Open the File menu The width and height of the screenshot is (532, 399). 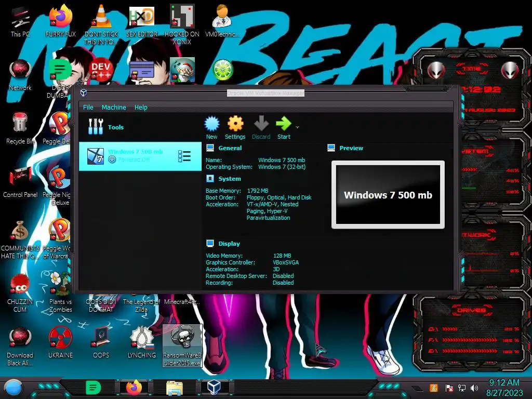click(88, 107)
